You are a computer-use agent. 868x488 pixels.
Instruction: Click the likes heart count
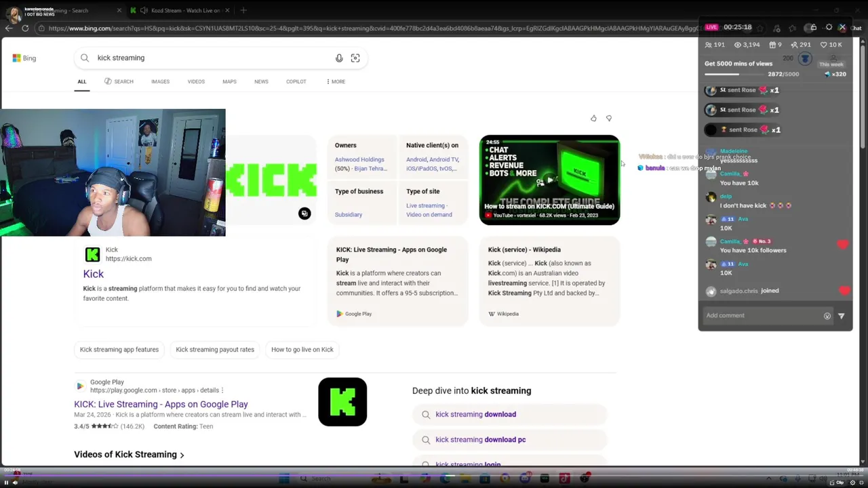coord(831,45)
